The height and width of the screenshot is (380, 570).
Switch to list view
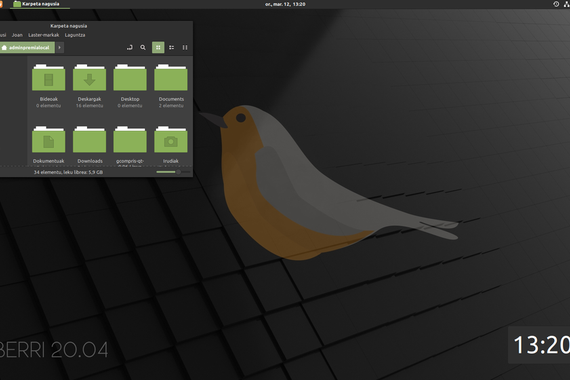pos(172,47)
